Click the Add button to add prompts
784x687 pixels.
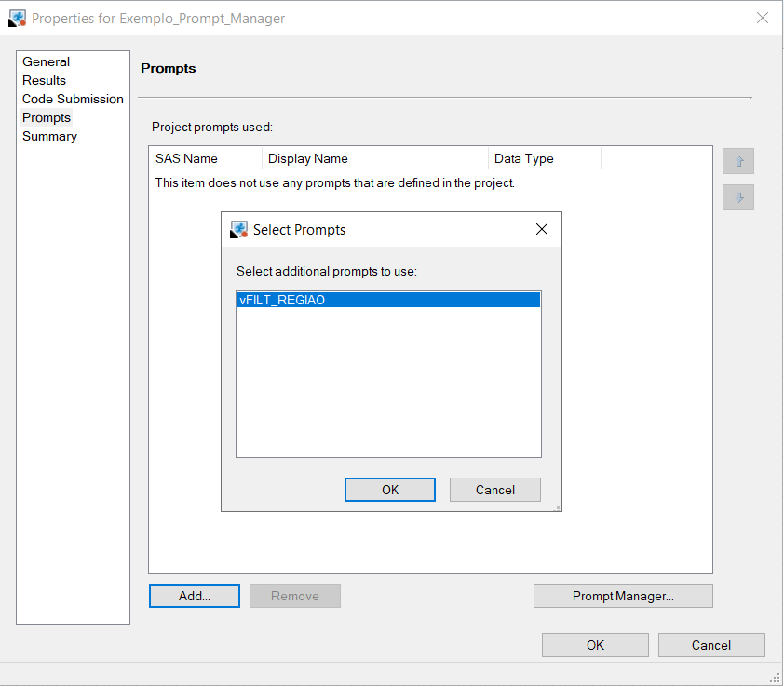pyautogui.click(x=194, y=596)
